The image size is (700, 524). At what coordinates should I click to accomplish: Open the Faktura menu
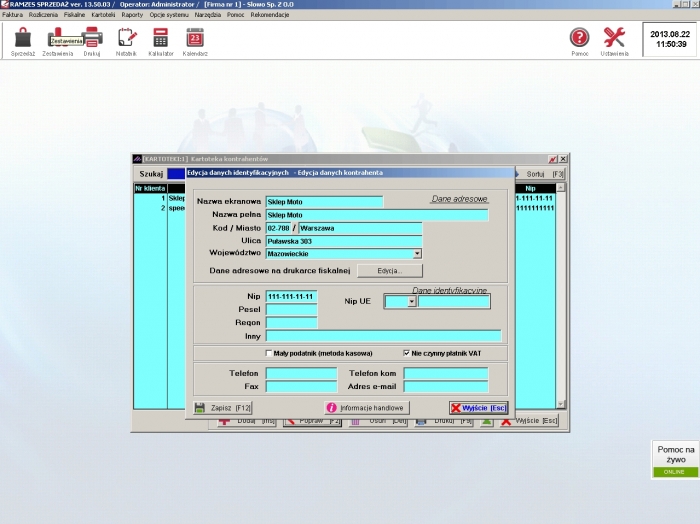12,15
